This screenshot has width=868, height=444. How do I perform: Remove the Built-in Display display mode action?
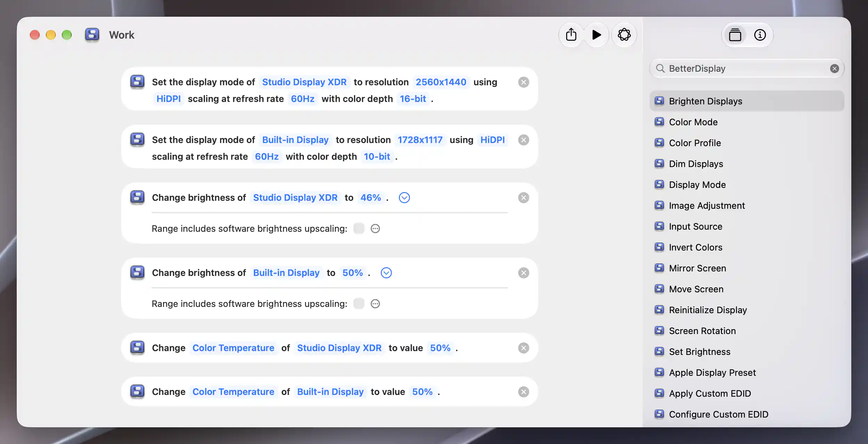(523, 140)
